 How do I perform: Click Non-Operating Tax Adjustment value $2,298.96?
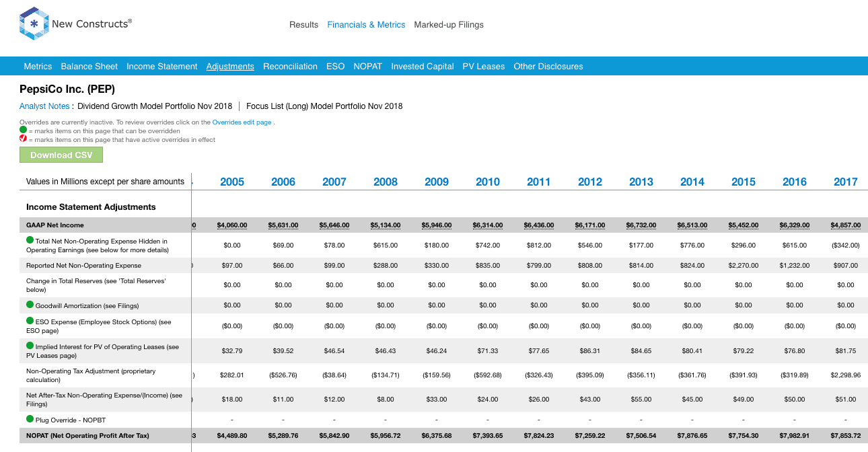(846, 375)
